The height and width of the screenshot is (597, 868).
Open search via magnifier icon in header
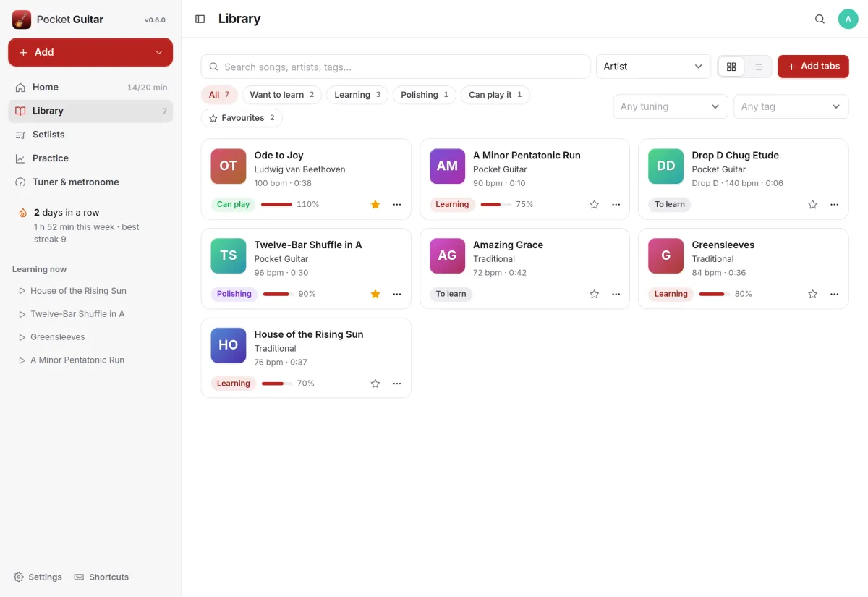click(820, 19)
